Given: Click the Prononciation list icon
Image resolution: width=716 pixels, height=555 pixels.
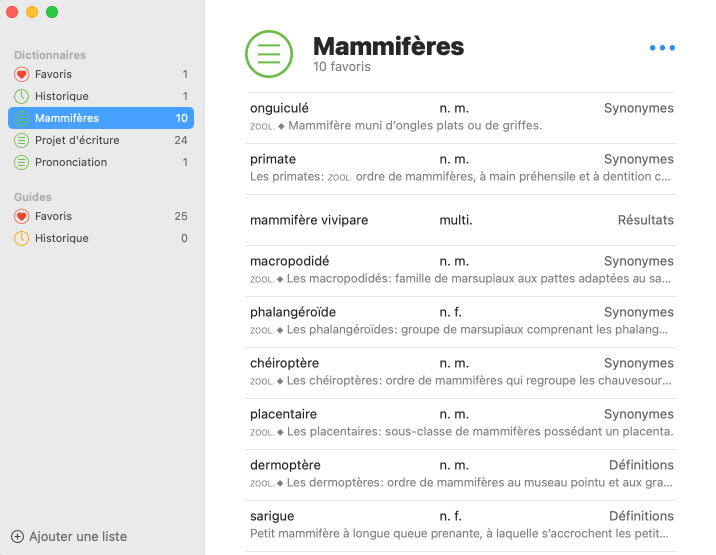Looking at the screenshot, I should coord(22,162).
